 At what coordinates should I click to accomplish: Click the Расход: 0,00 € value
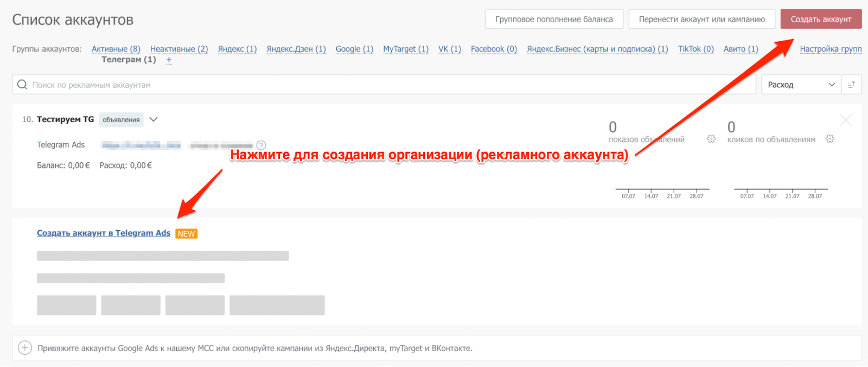coord(126,165)
